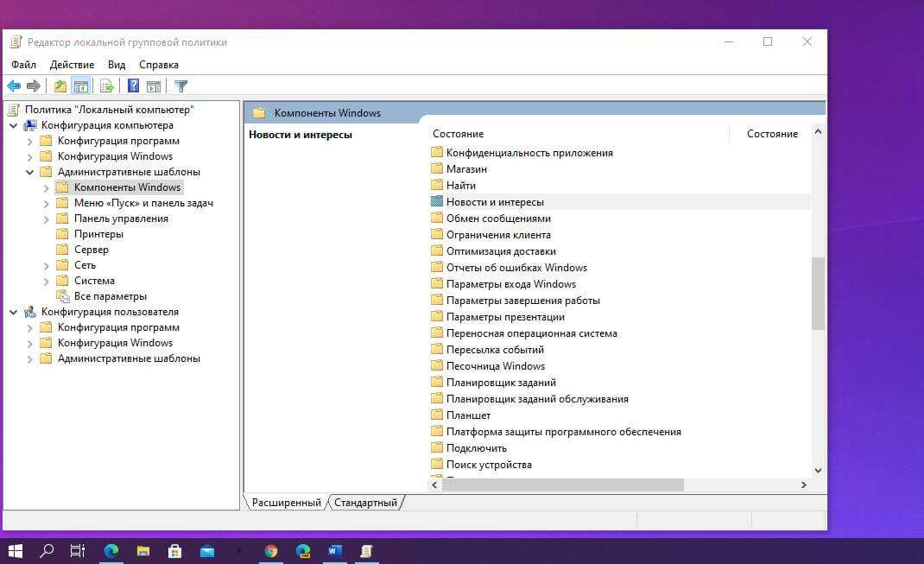Open Microsoft Edge from taskbar

click(x=111, y=551)
